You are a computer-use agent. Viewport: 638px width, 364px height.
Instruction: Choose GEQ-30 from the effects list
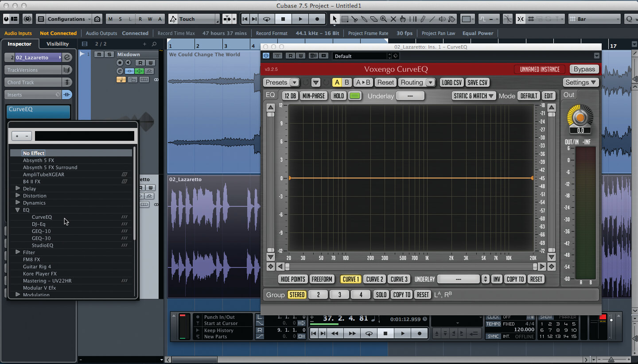[41, 238]
